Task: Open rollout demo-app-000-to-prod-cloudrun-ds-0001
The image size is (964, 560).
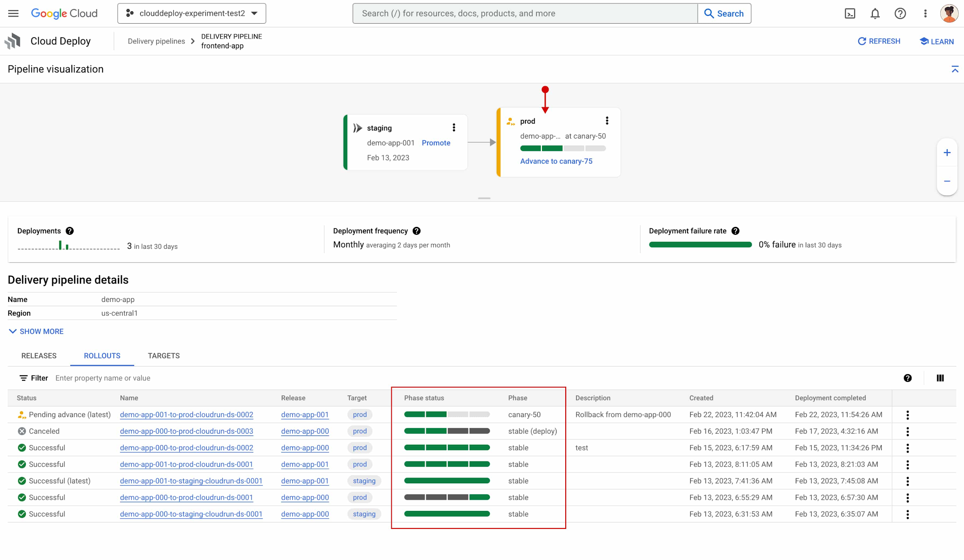Action: click(x=186, y=497)
